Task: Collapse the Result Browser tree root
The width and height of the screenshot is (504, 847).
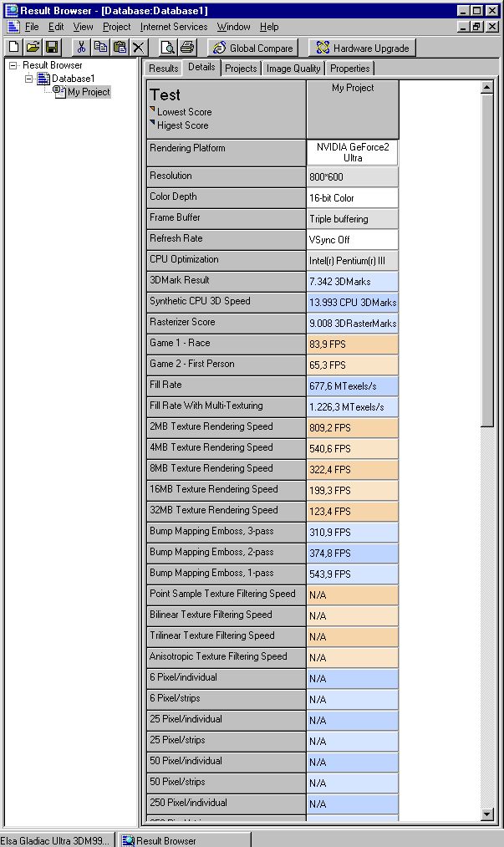Action: [13, 65]
